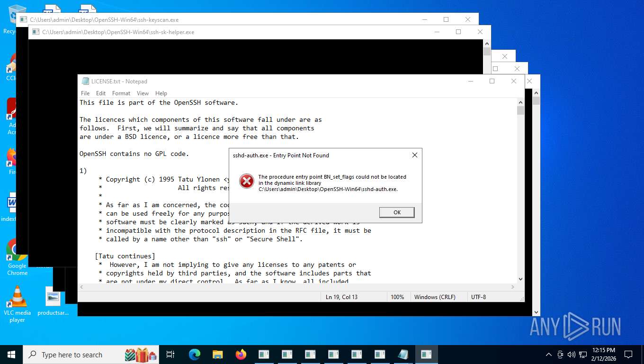Select the productsar image file on desktop
Screen dimensions: 644x364
click(x=53, y=301)
